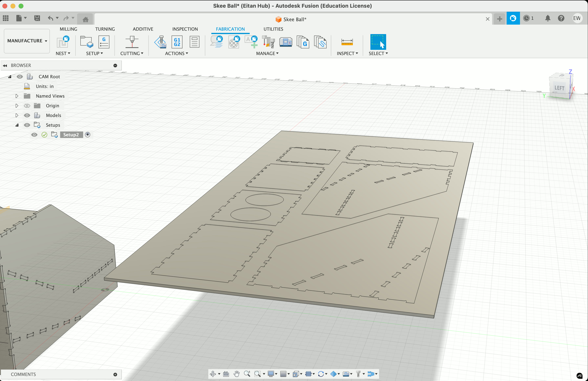Open the Tool Library icon

pyautogui.click(x=268, y=42)
